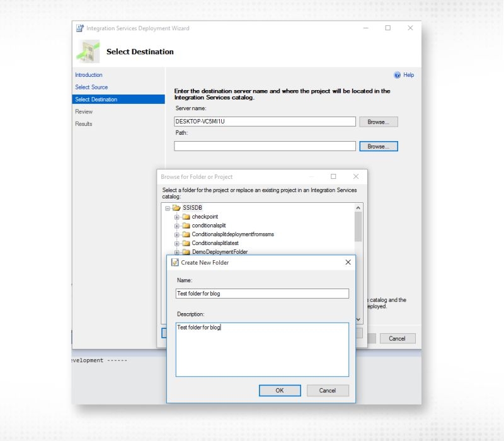Viewport: 504px width, 441px height.
Task: Click Browse next to Server name
Action: tap(379, 122)
